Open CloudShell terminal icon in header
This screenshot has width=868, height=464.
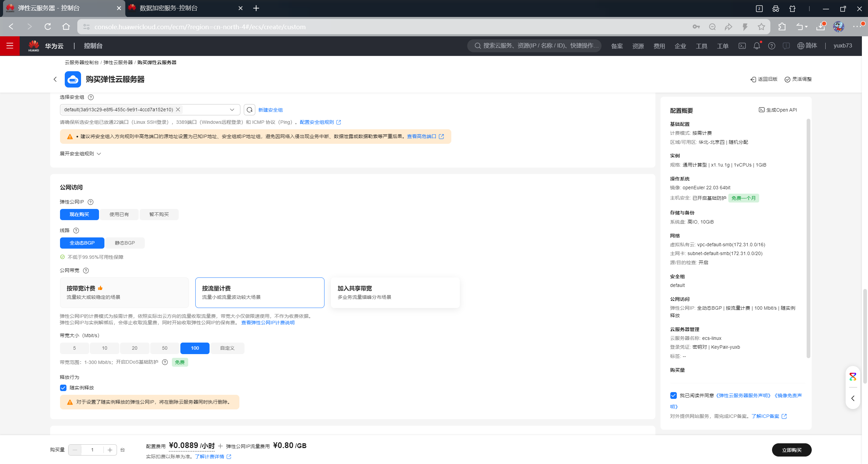coord(742,46)
